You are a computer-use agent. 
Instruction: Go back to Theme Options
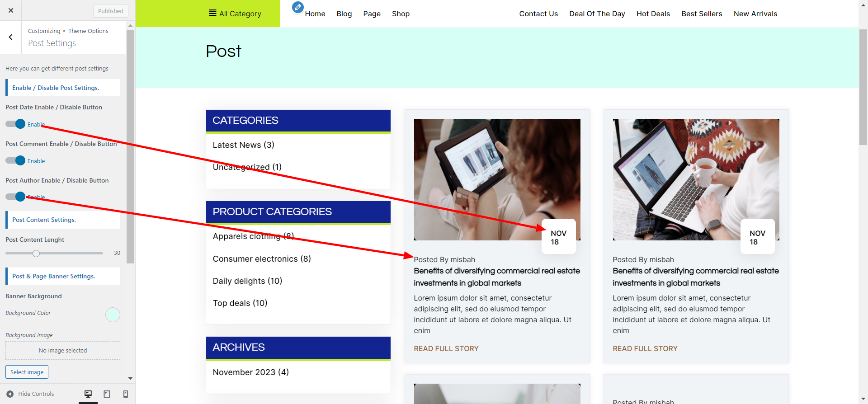click(11, 38)
